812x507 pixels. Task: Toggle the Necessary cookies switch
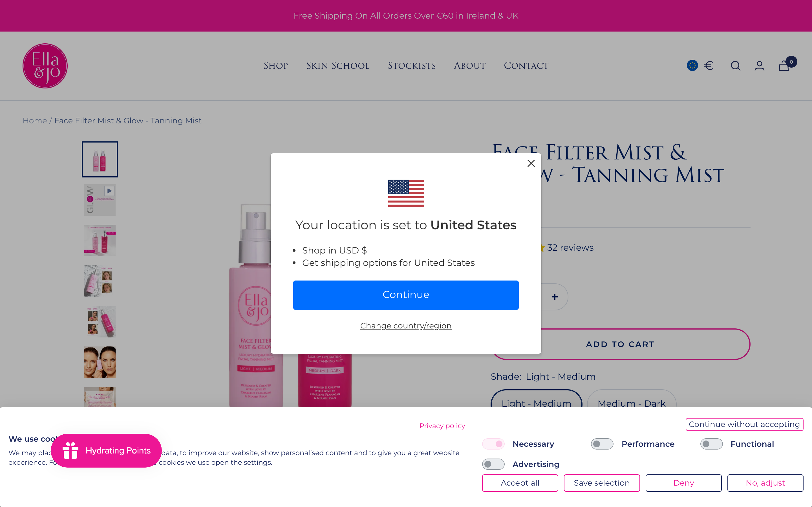493,444
